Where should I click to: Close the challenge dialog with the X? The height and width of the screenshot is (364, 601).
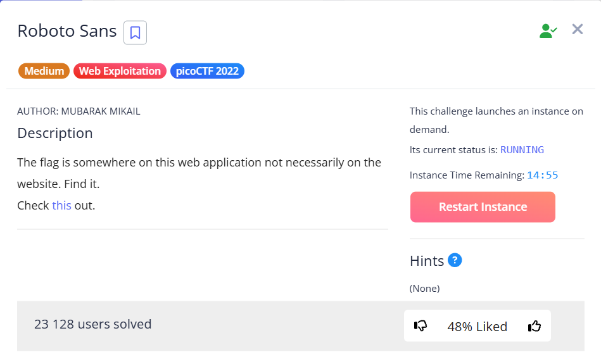577,29
